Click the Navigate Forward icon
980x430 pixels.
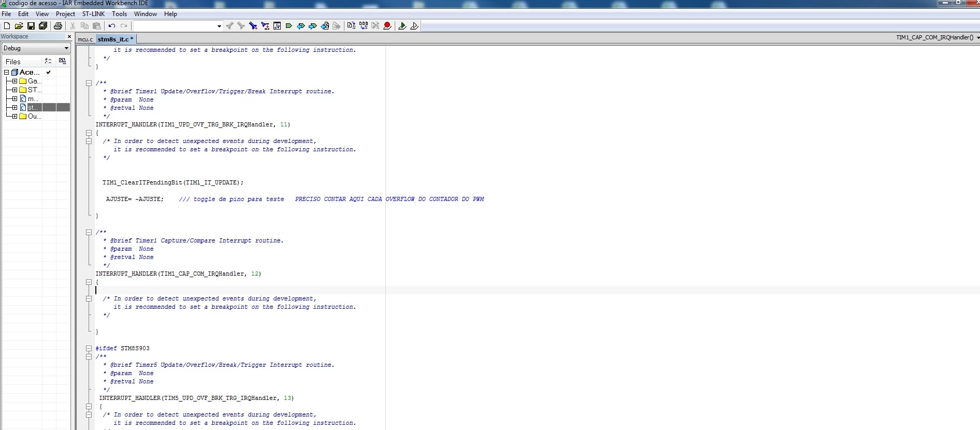coord(337,26)
